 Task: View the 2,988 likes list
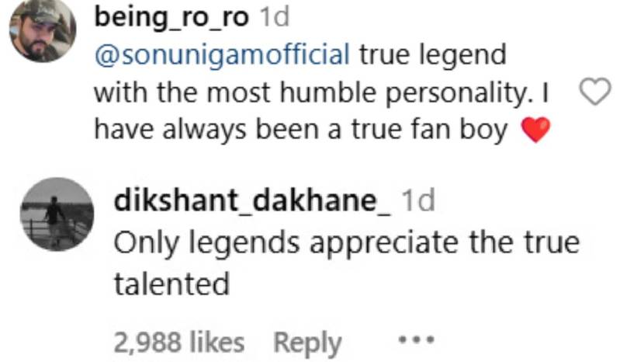[179, 343]
